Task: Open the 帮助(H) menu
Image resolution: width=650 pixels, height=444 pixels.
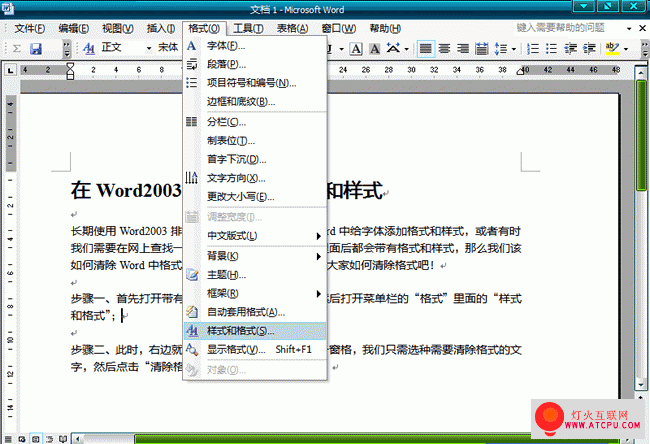Action: tap(385, 29)
